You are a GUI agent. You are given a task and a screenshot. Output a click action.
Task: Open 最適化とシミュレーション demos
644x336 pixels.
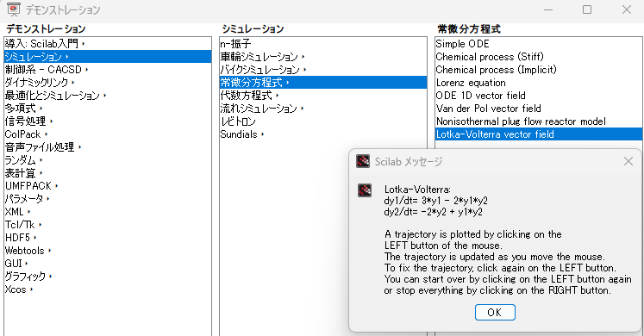108,95
